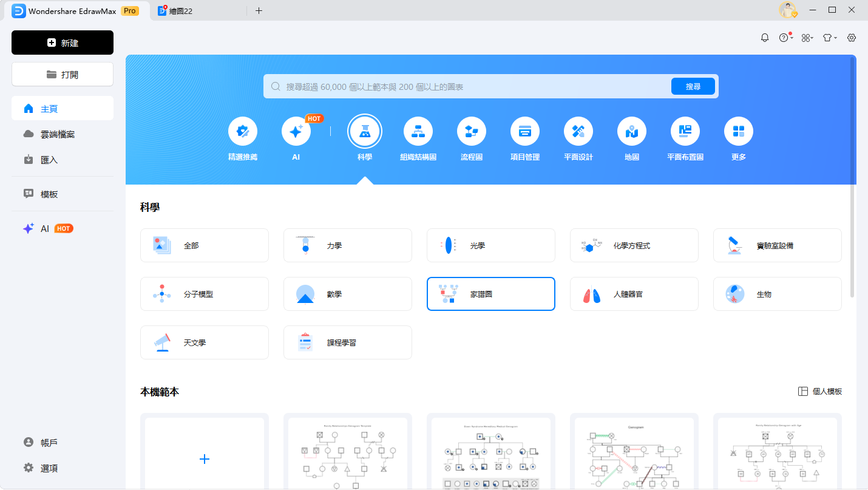The width and height of the screenshot is (868, 490).
Task: Open the settings gear icon
Action: [852, 38]
